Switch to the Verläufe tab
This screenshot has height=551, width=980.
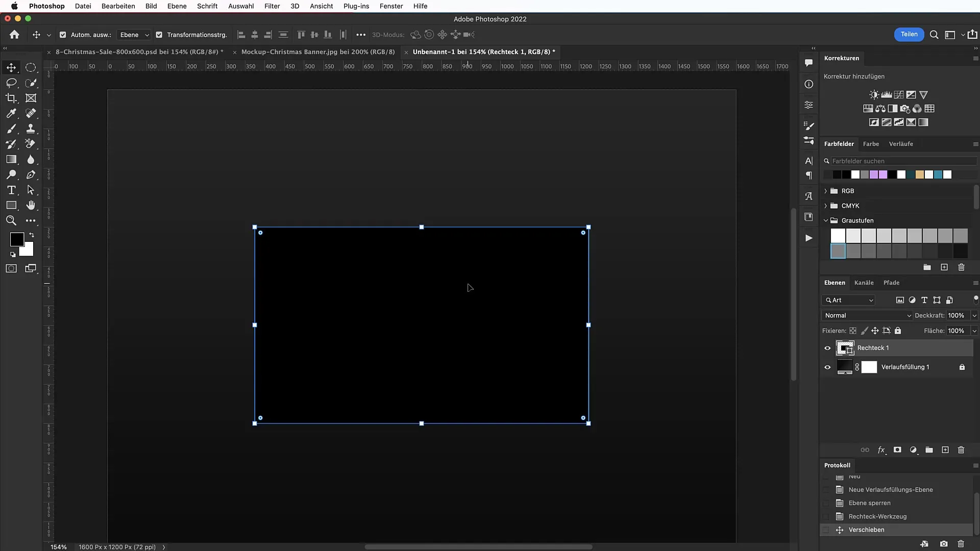pyautogui.click(x=901, y=144)
